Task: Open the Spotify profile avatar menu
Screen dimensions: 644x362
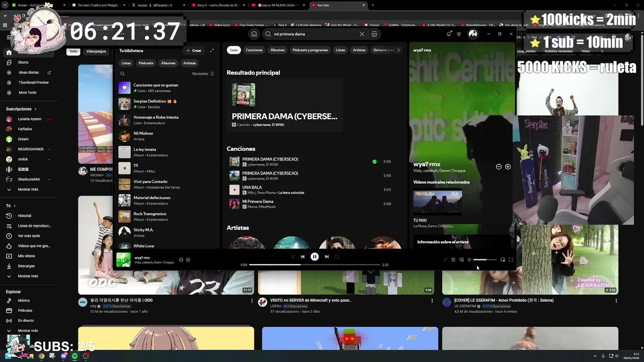Action: [x=473, y=34]
